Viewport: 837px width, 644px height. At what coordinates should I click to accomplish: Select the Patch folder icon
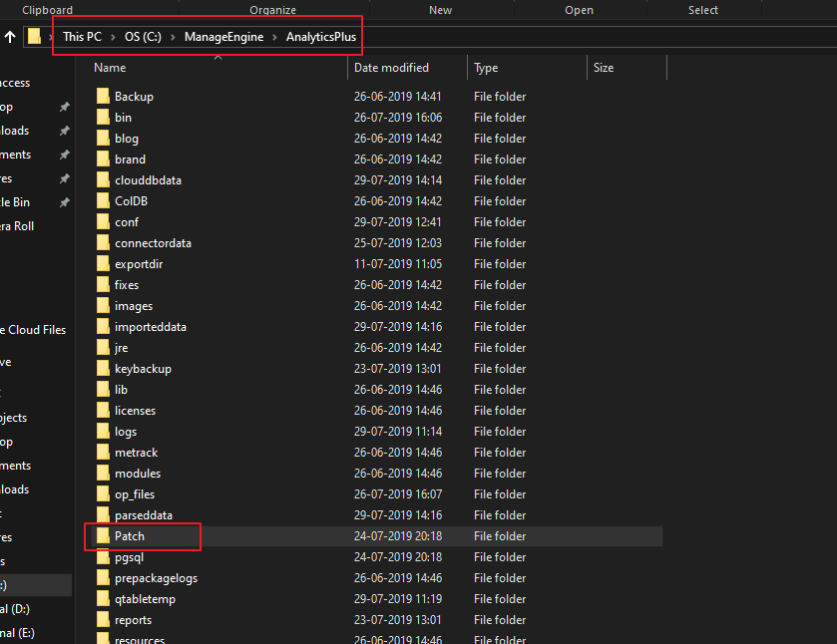[x=103, y=535]
